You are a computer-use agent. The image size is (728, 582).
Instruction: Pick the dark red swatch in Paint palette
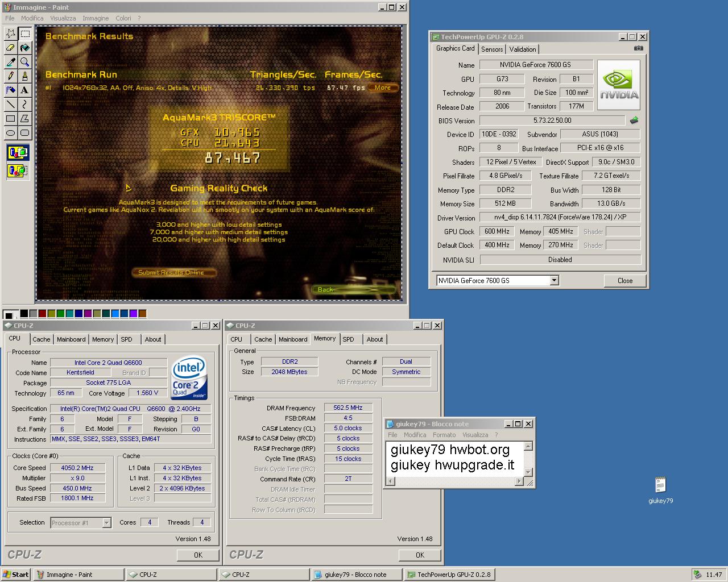click(x=43, y=314)
